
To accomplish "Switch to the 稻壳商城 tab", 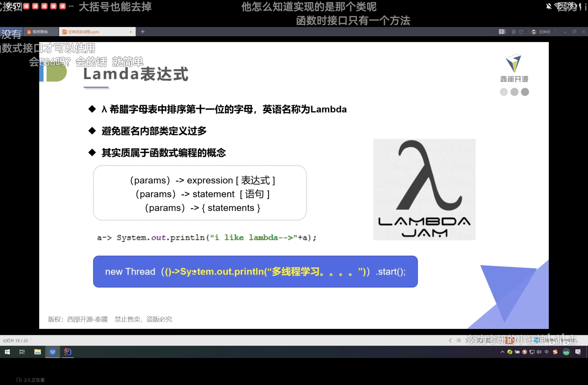I will 40,32.
